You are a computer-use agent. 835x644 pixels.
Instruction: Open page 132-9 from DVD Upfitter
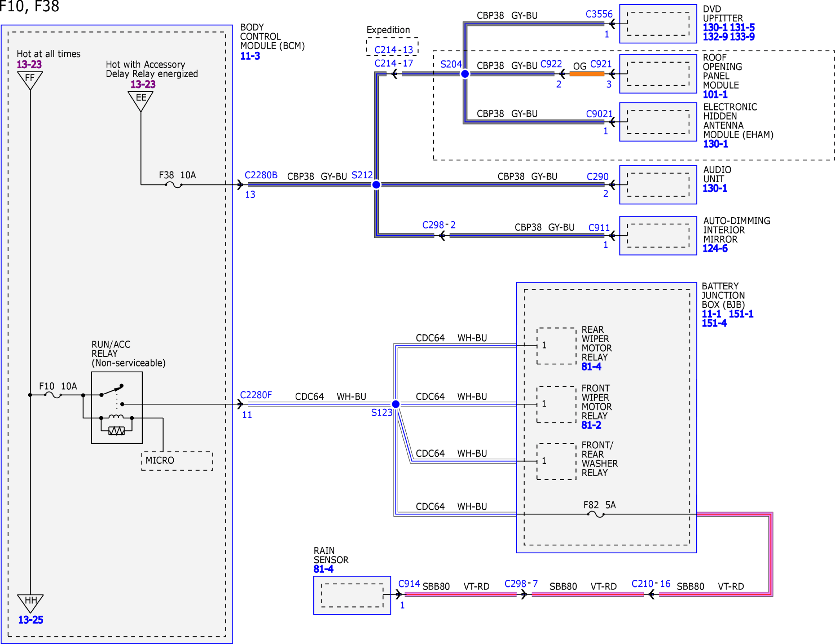(x=715, y=37)
